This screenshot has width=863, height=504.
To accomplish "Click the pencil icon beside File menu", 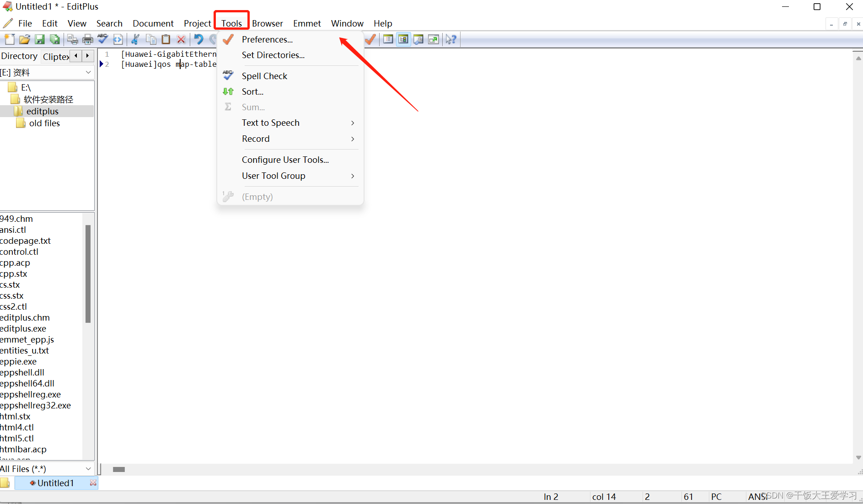I will tap(8, 23).
